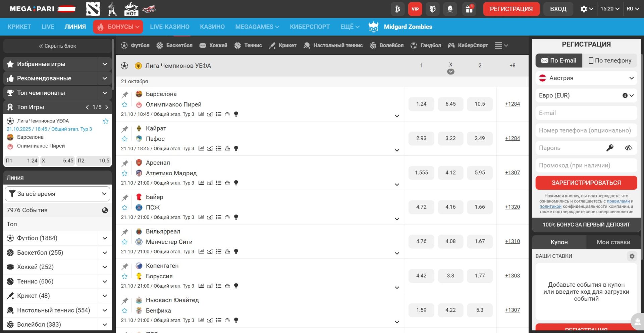The height and width of the screenshot is (333, 644).
Task: Open the Австрия country dropdown
Action: pos(586,78)
